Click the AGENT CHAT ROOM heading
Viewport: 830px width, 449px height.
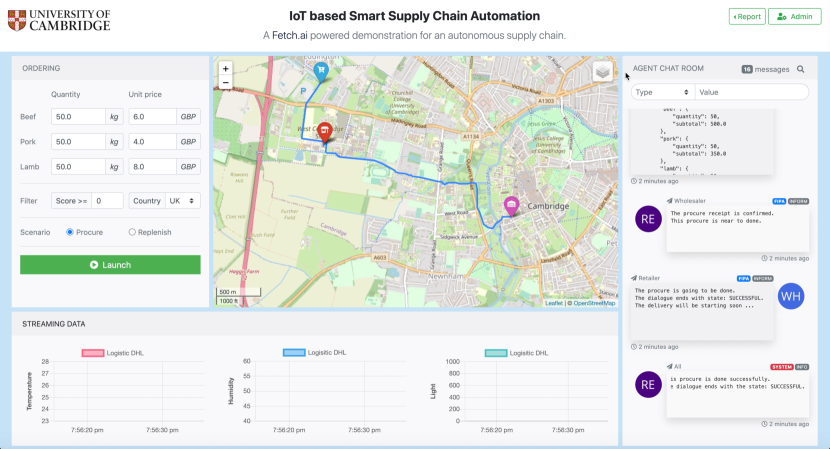click(668, 68)
